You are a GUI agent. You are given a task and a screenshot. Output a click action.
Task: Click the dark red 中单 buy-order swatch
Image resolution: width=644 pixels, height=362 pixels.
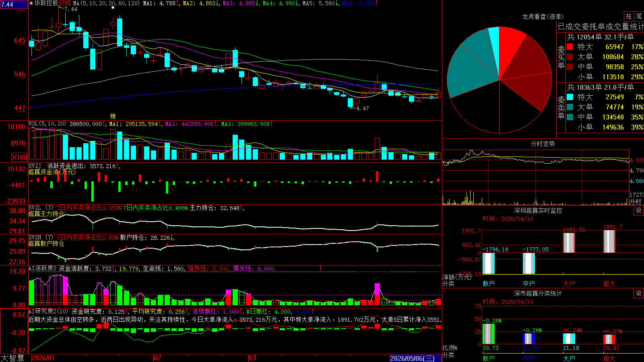coord(570,67)
